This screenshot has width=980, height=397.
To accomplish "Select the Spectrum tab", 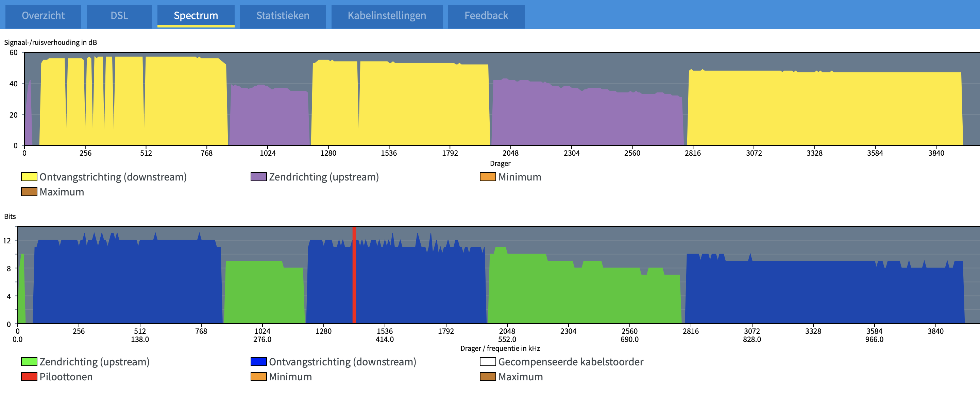I will tap(196, 16).
